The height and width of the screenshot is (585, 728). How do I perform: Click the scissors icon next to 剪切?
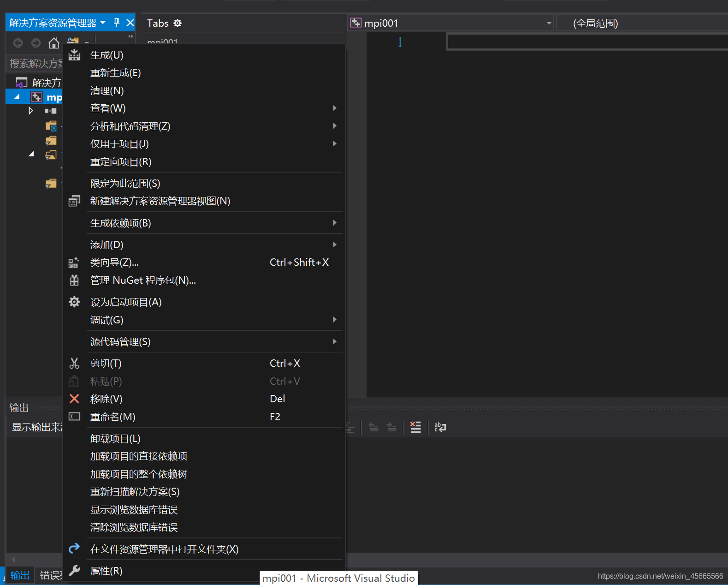pos(74,363)
